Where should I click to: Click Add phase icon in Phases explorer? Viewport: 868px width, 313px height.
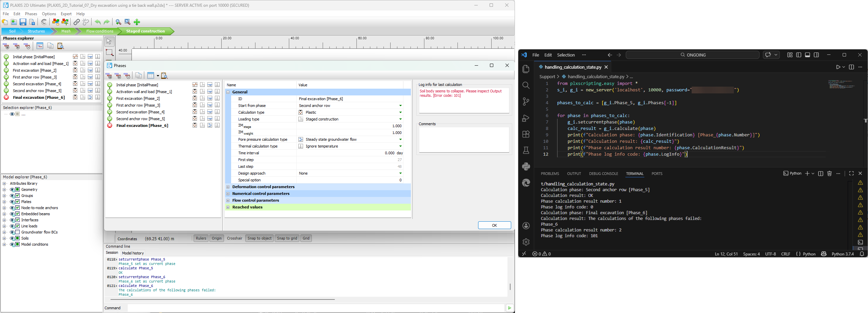pyautogui.click(x=6, y=46)
